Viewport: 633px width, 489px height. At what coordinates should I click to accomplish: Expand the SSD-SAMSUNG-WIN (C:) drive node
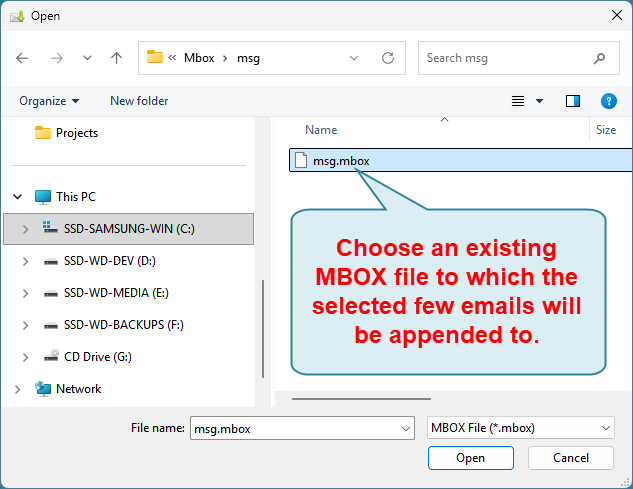24,229
